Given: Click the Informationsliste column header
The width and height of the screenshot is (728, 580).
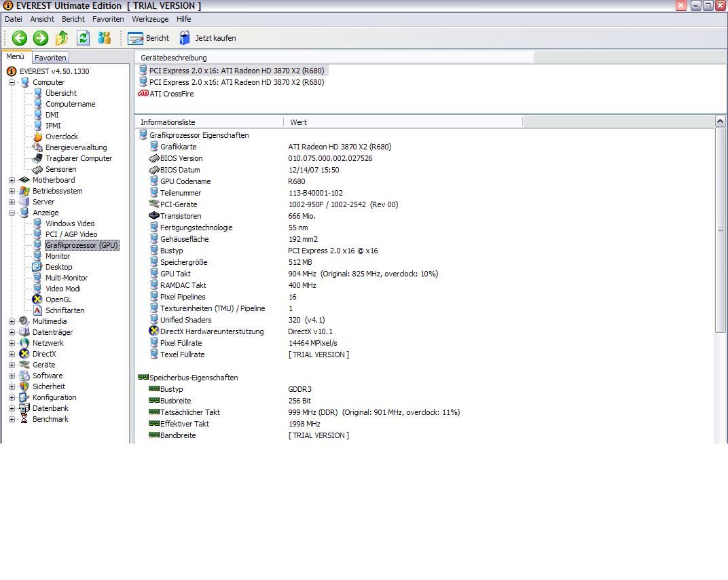Looking at the screenshot, I should coord(209,122).
